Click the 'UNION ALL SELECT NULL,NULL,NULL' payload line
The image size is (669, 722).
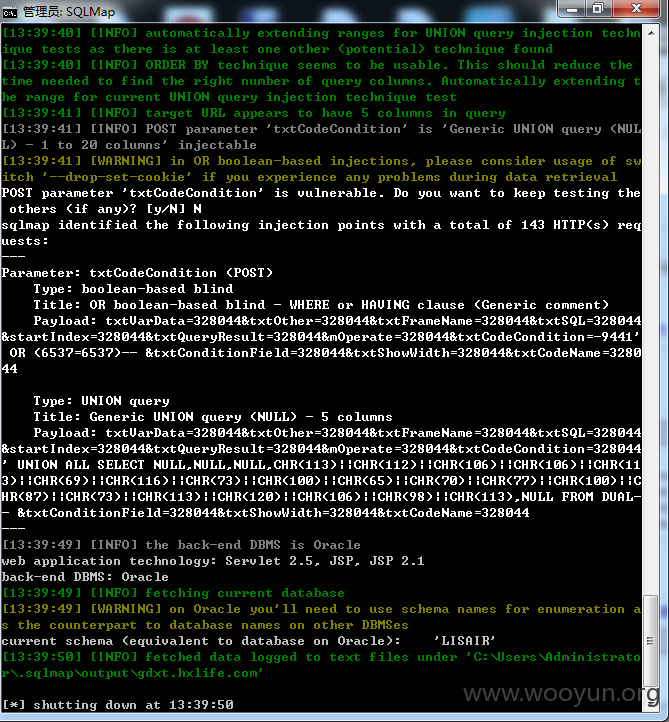321,465
